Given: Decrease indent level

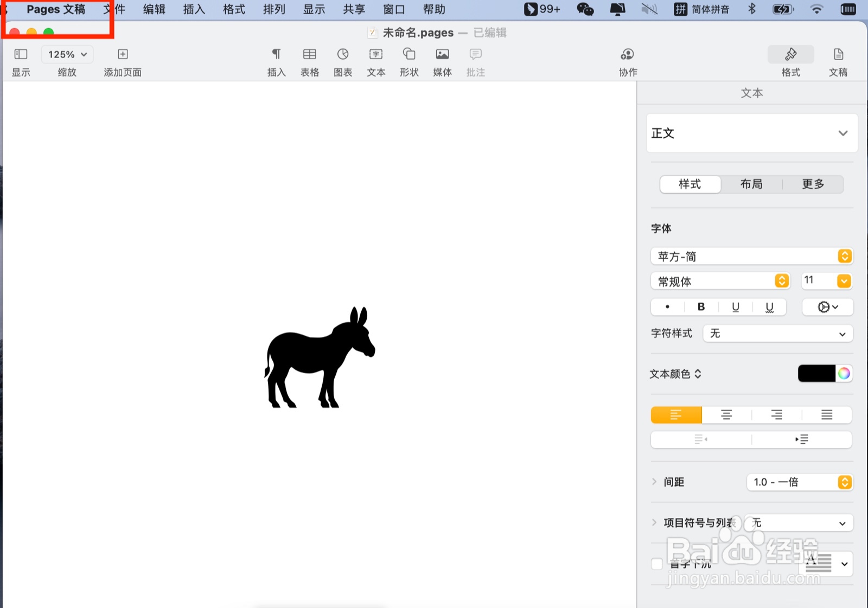Looking at the screenshot, I should click(701, 439).
